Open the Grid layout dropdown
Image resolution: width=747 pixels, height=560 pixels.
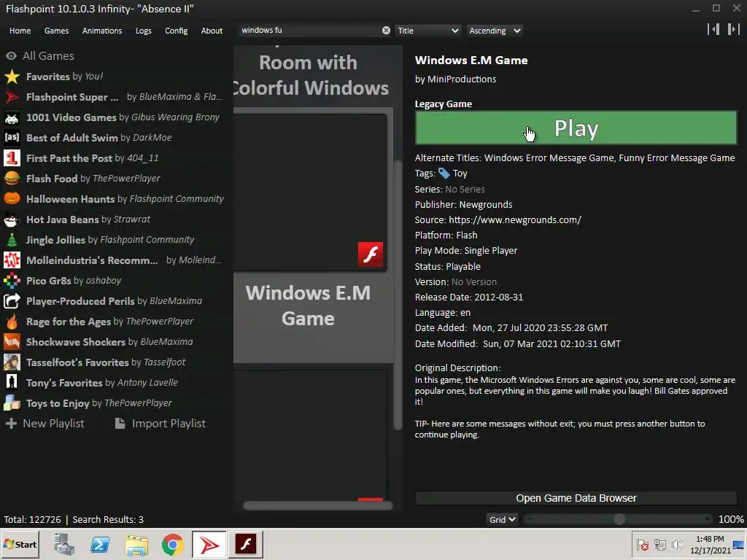502,519
